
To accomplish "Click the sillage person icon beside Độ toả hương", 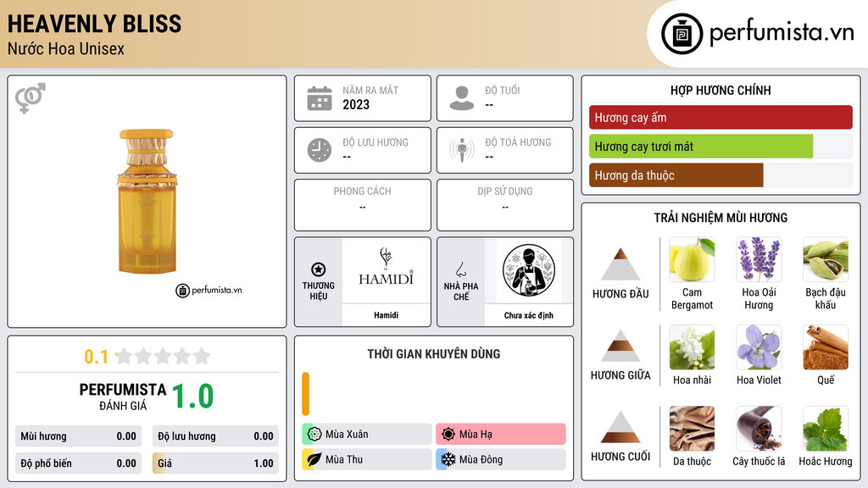I will pyautogui.click(x=462, y=150).
